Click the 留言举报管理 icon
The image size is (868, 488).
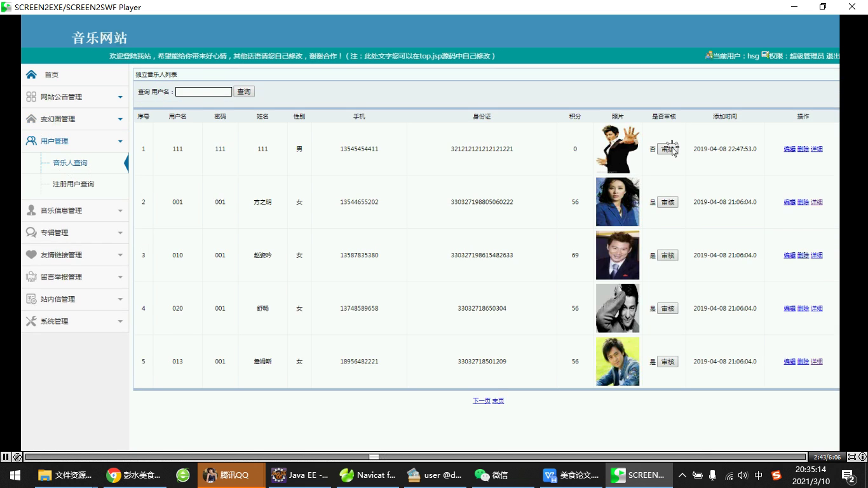point(31,277)
